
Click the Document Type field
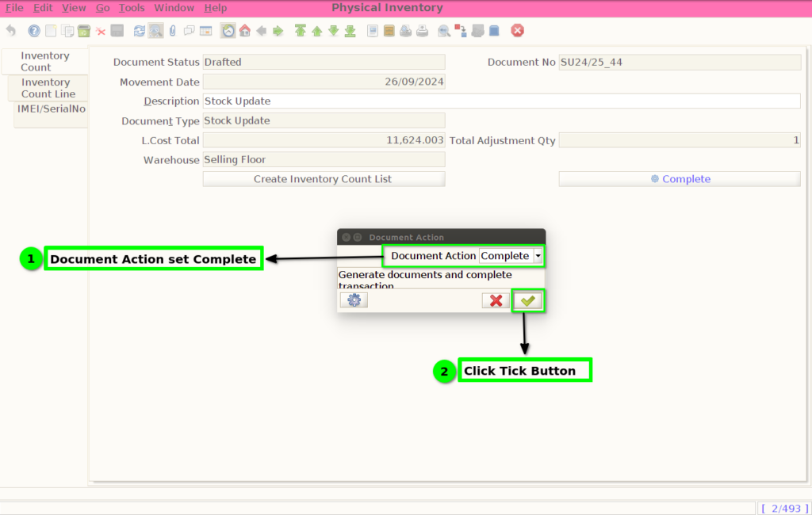click(324, 120)
